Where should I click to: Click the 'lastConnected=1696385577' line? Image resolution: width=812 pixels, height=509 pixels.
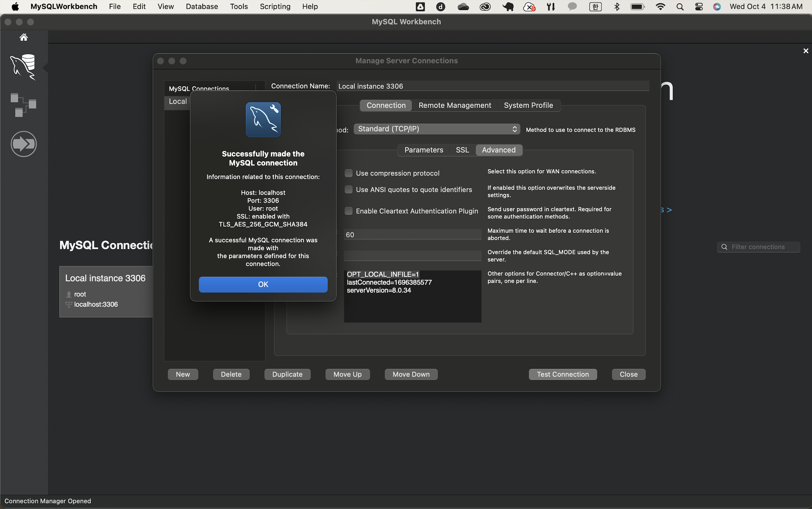pos(389,283)
